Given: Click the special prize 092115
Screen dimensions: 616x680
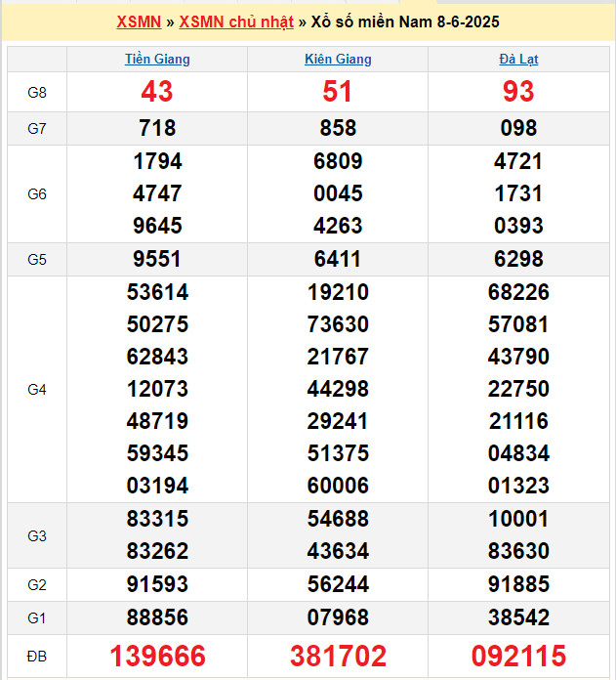Looking at the screenshot, I should point(518,656).
